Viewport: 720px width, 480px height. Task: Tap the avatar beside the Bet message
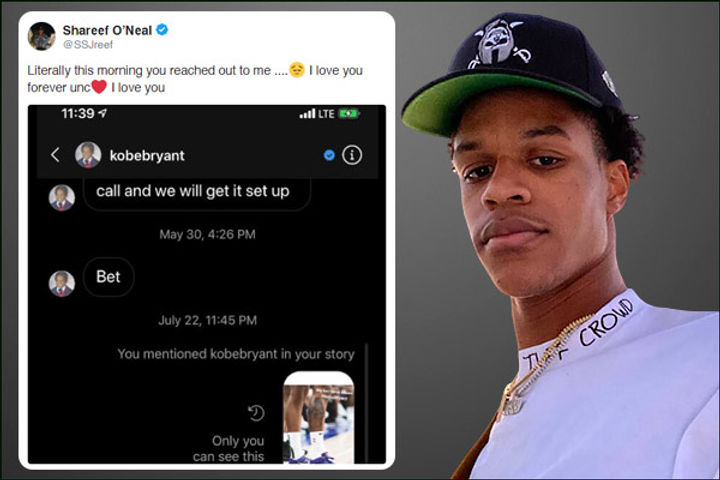pyautogui.click(x=62, y=283)
